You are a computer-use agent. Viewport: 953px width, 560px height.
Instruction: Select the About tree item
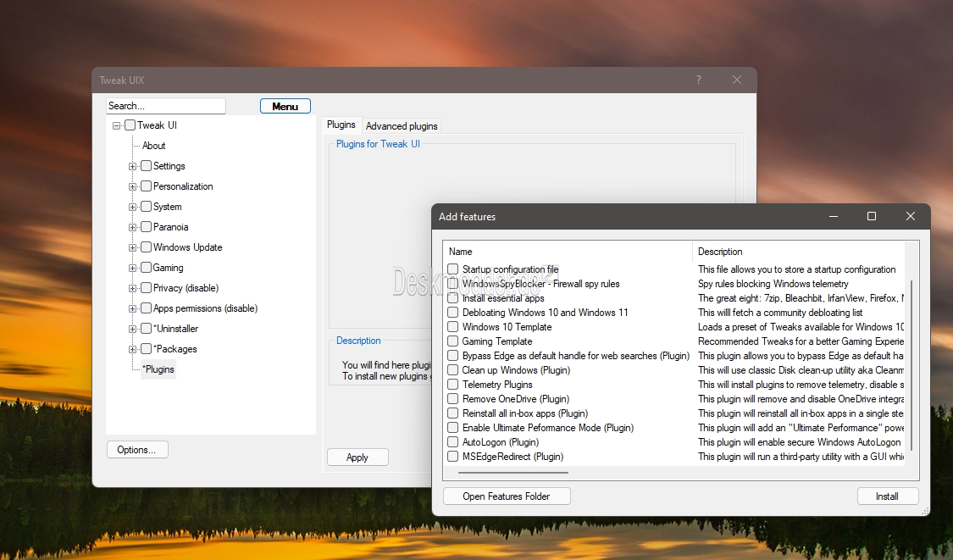coord(154,146)
